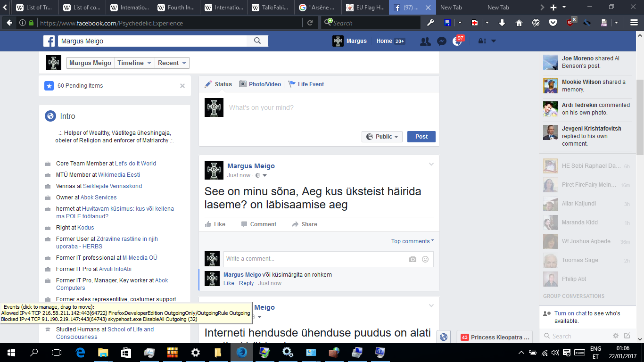
Task: Open chat settings gear icon
Action: (615, 336)
